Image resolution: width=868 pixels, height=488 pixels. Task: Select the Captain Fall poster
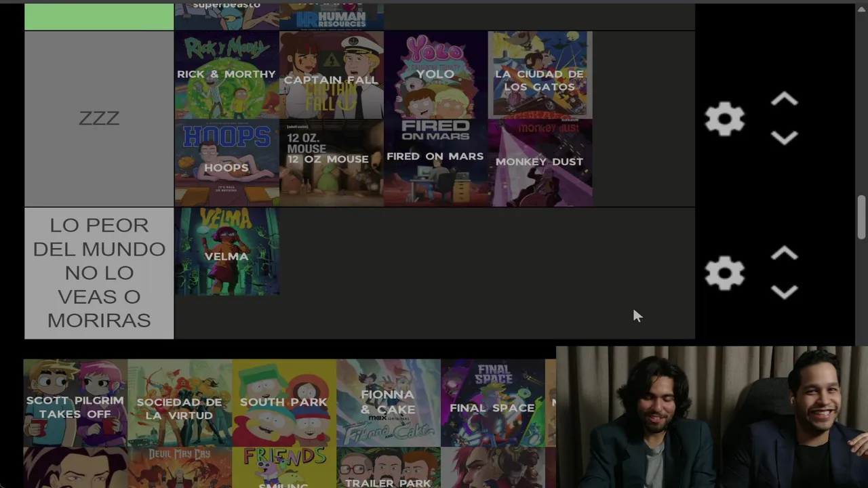click(331, 75)
